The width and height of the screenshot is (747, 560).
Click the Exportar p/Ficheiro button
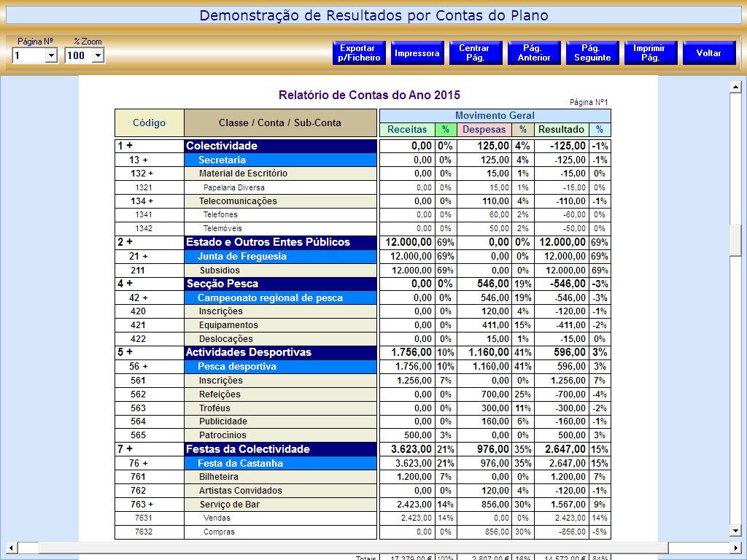(x=360, y=53)
